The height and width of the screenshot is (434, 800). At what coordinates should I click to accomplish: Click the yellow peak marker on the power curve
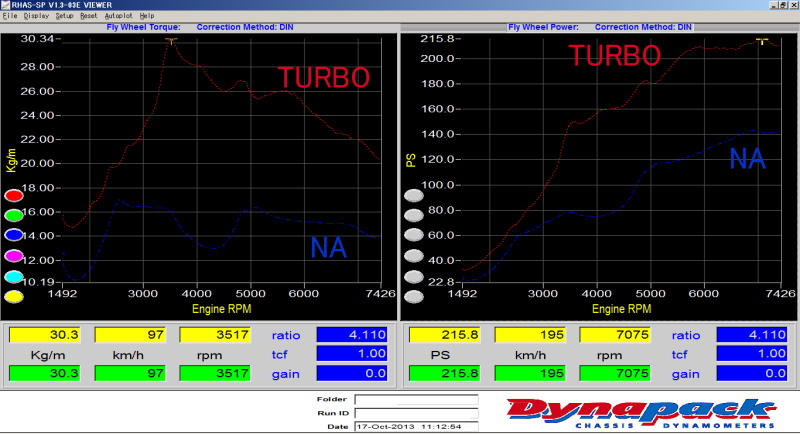(x=762, y=41)
